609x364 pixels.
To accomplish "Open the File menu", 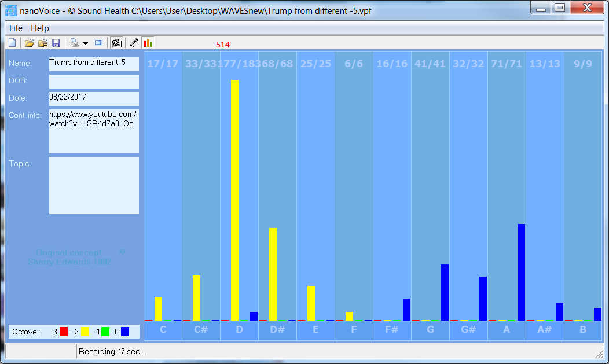I will pyautogui.click(x=16, y=28).
